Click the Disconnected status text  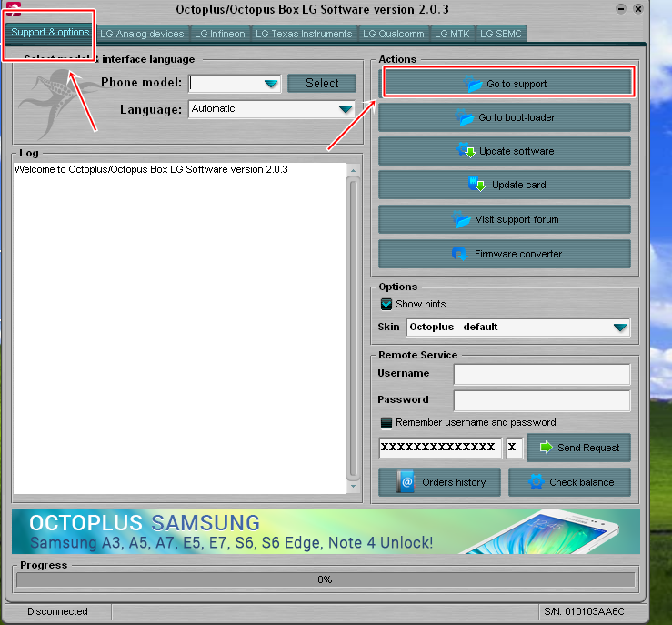tap(57, 611)
